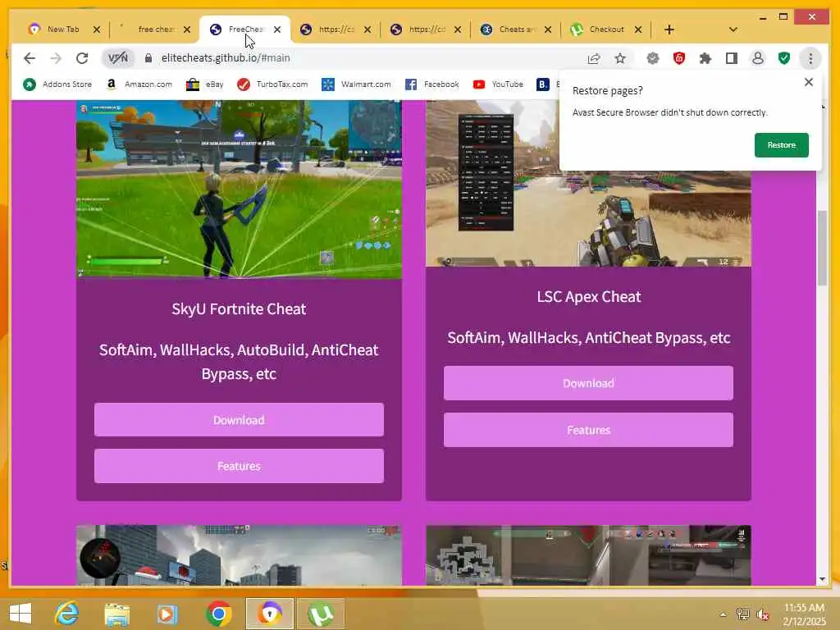View Features of SkyU Fortnite Cheat
Viewport: 840px width, 630px height.
(239, 466)
